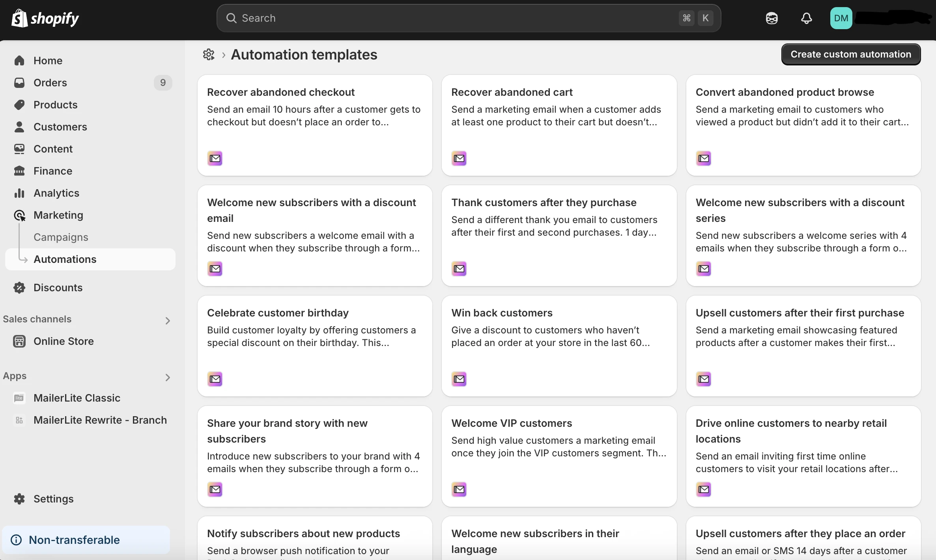Image resolution: width=936 pixels, height=560 pixels.
Task: Click the DM account avatar
Action: pos(841,18)
